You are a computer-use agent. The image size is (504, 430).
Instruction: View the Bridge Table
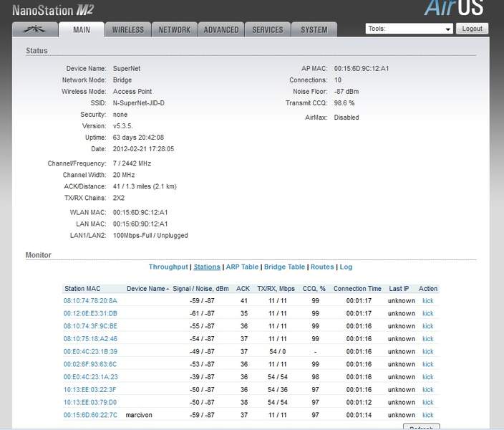point(284,267)
